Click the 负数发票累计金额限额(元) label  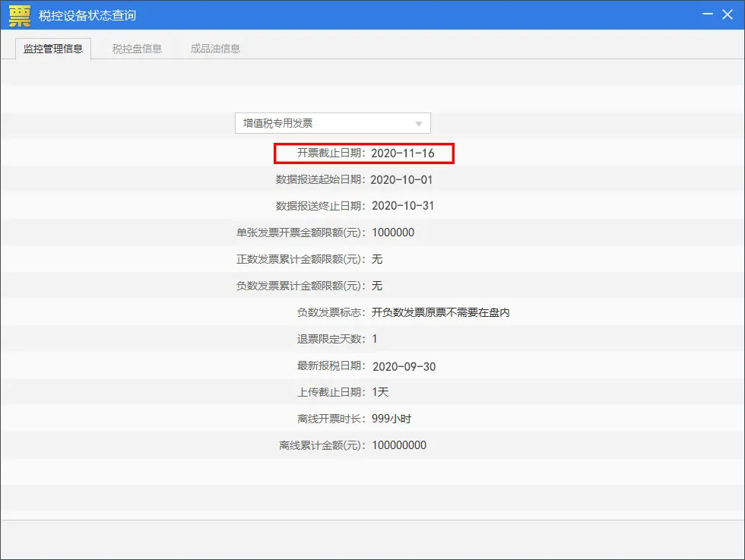tap(301, 286)
